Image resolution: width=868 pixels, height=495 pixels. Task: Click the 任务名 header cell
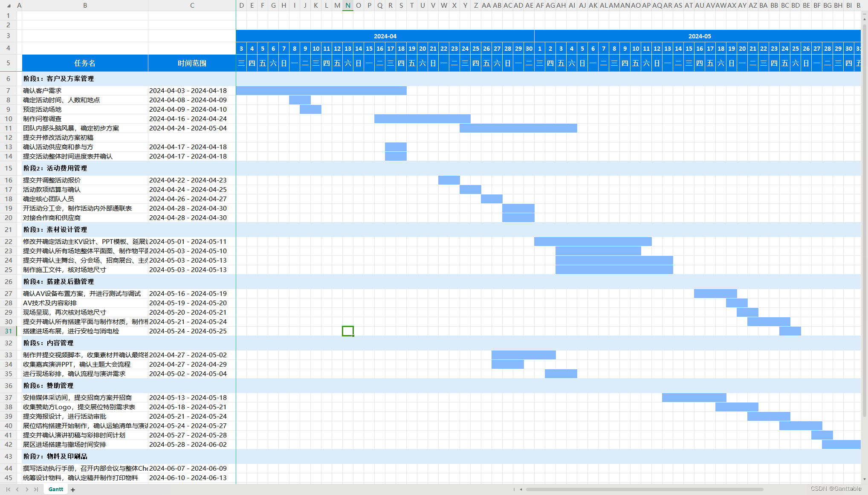coord(85,63)
